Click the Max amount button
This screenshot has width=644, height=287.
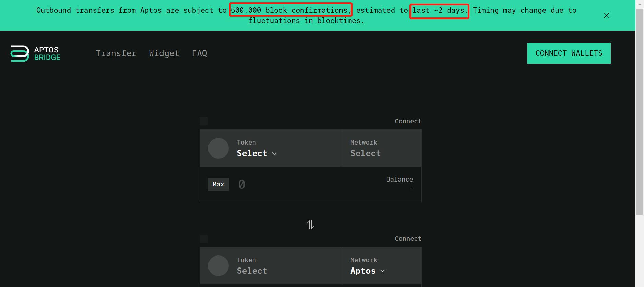(218, 184)
